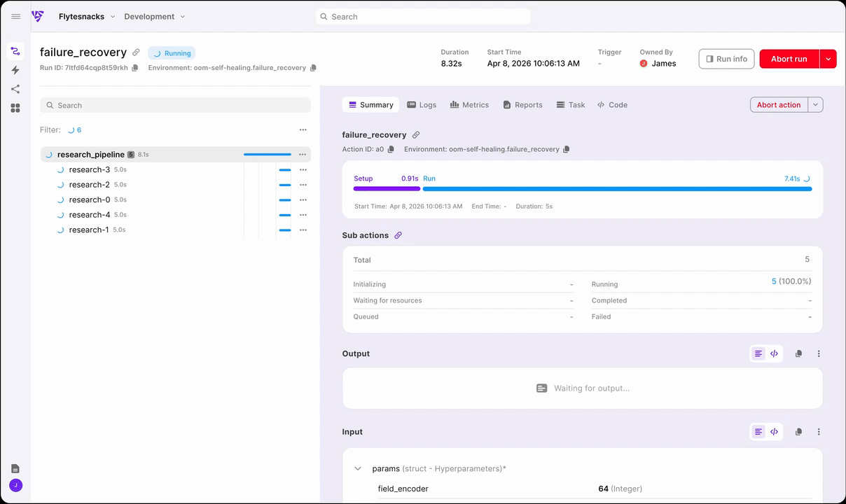Focus the top global Search field

click(x=423, y=16)
